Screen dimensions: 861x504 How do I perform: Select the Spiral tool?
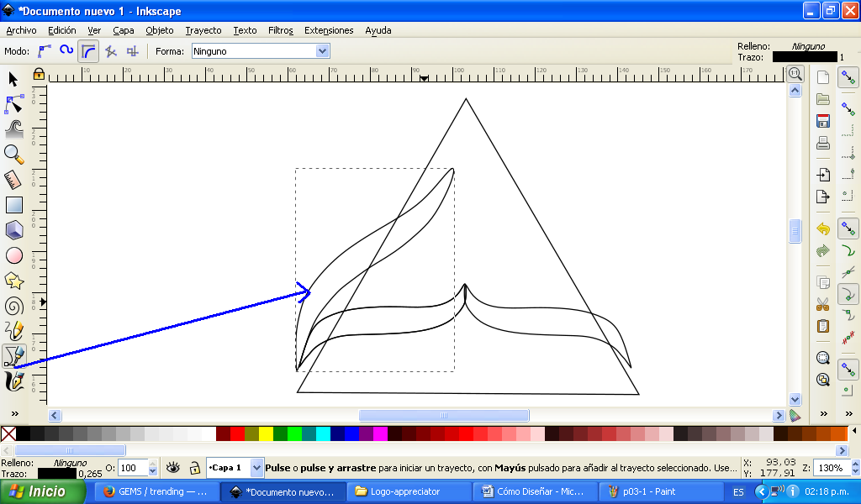[13, 306]
